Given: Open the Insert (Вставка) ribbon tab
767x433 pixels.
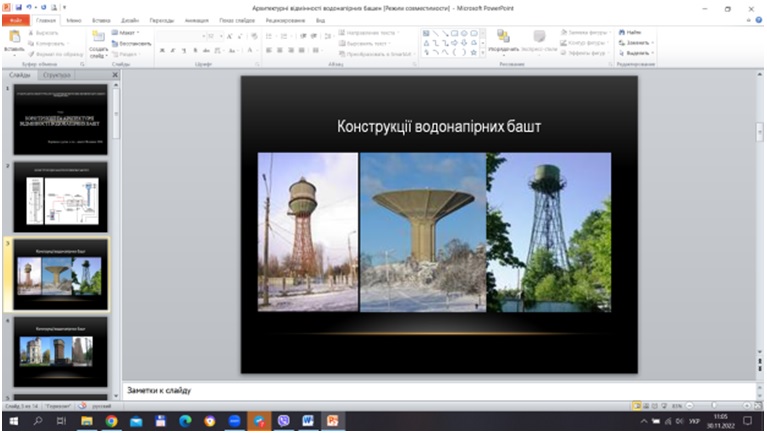Looking at the screenshot, I should (101, 21).
